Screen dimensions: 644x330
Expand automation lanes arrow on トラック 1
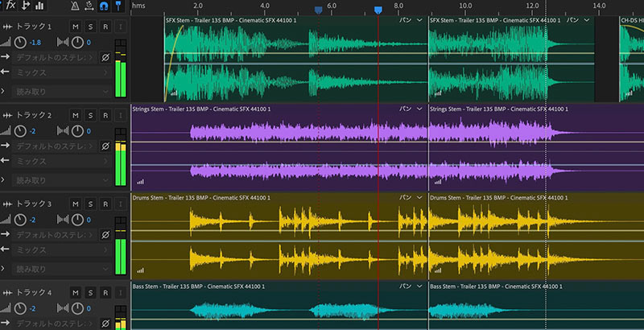[x=3, y=91]
